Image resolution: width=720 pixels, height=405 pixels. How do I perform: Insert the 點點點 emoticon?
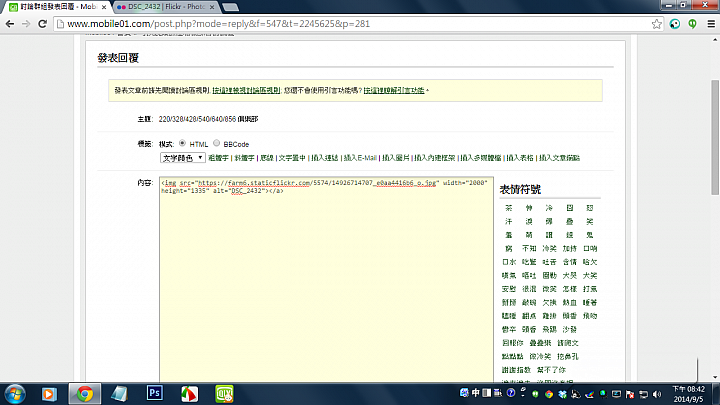pyautogui.click(x=512, y=356)
